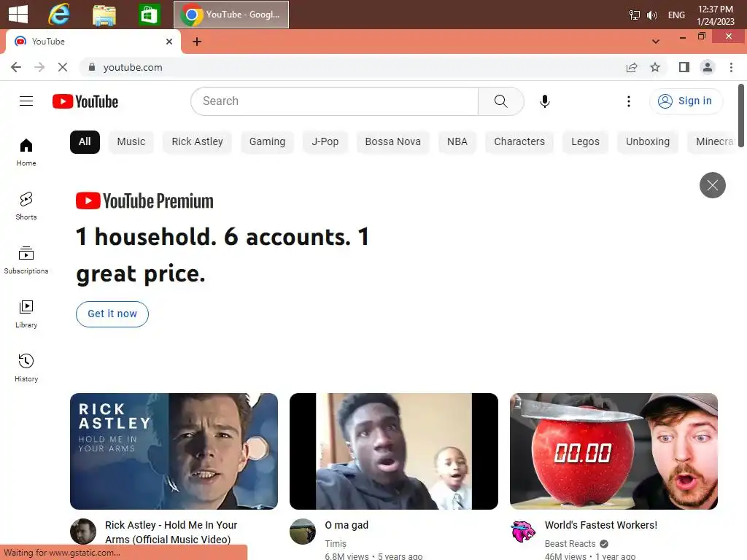Stop page loading in Chrome
Image resolution: width=747 pixels, height=560 pixels.
pyautogui.click(x=63, y=67)
